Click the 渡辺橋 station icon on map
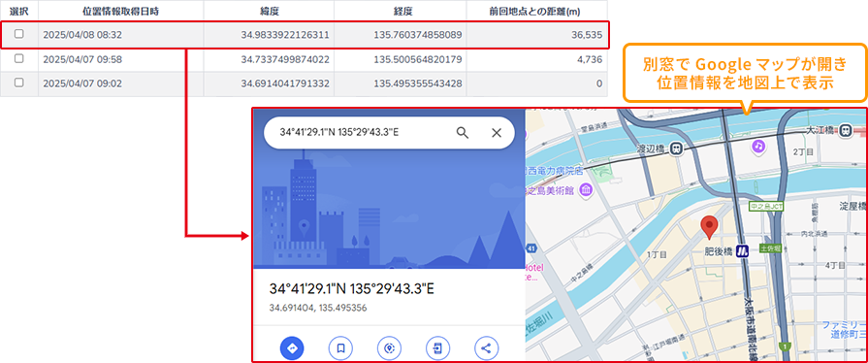 coord(675,148)
